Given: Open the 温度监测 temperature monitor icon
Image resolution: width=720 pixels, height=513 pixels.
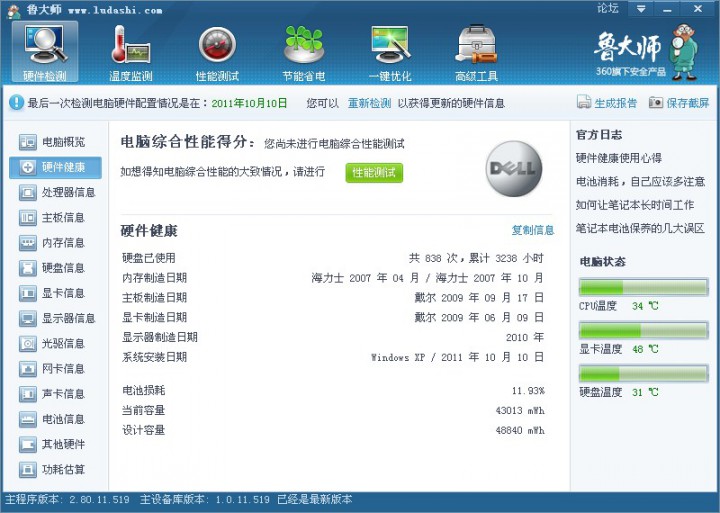Looking at the screenshot, I should coord(130,50).
